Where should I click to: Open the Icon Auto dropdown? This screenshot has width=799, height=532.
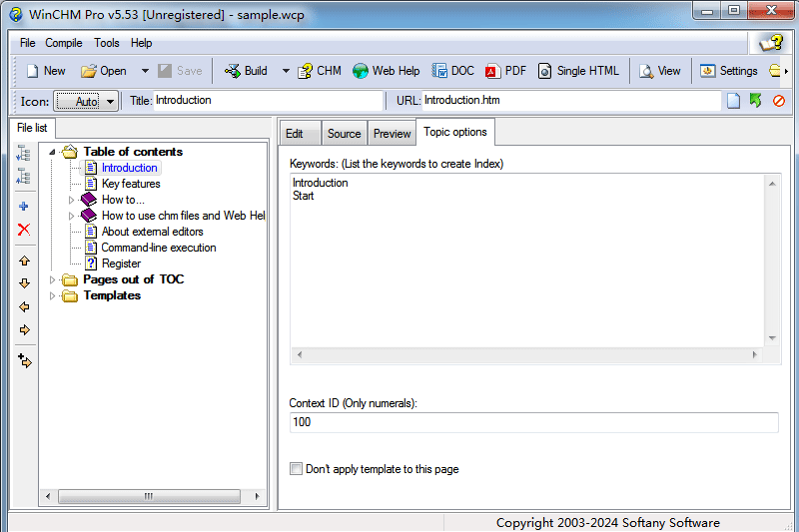tap(86, 101)
